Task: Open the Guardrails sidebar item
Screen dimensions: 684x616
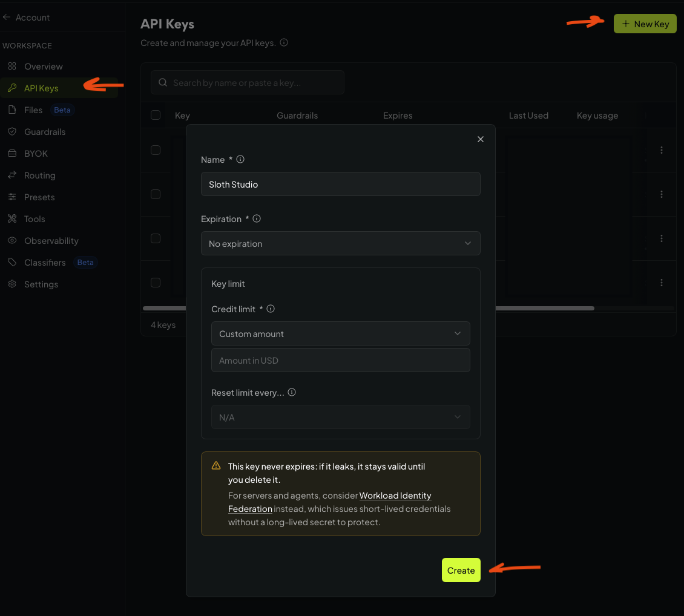Action: click(x=45, y=132)
